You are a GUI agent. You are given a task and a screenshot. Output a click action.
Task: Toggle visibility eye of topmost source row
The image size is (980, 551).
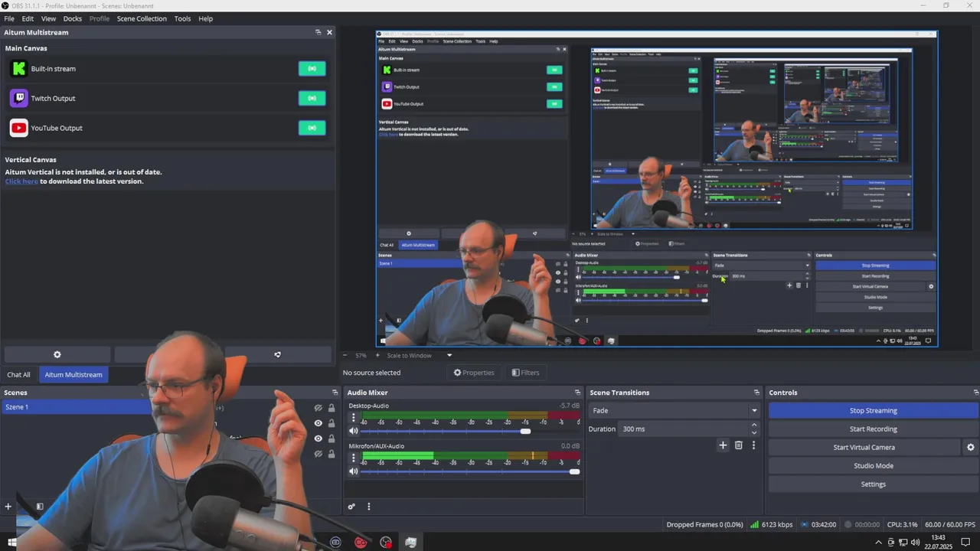click(318, 408)
